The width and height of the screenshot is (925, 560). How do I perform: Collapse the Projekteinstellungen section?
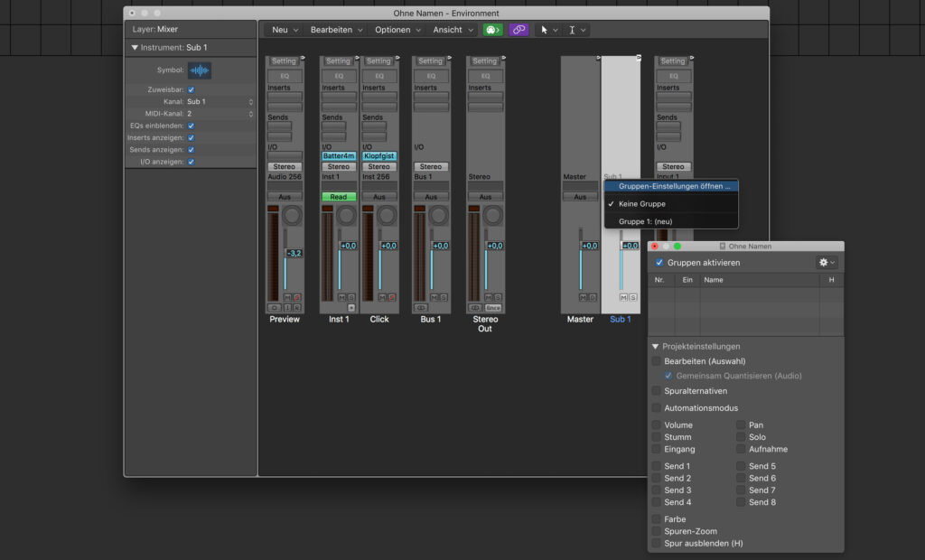pyautogui.click(x=656, y=346)
